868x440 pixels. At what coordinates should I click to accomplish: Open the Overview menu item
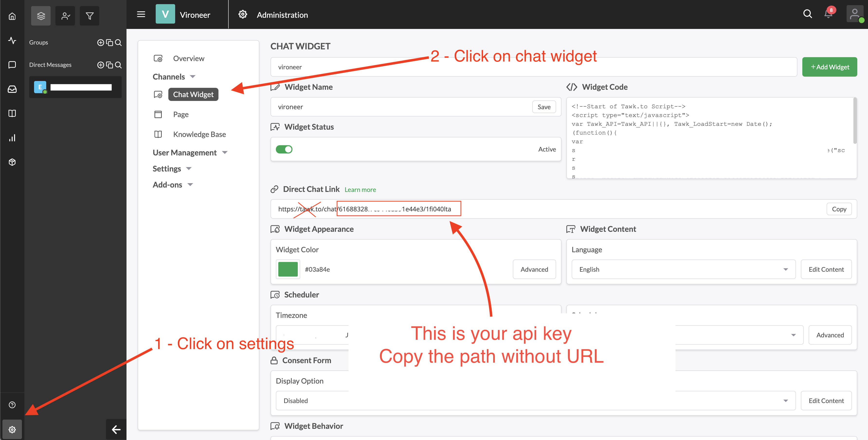[188, 59]
